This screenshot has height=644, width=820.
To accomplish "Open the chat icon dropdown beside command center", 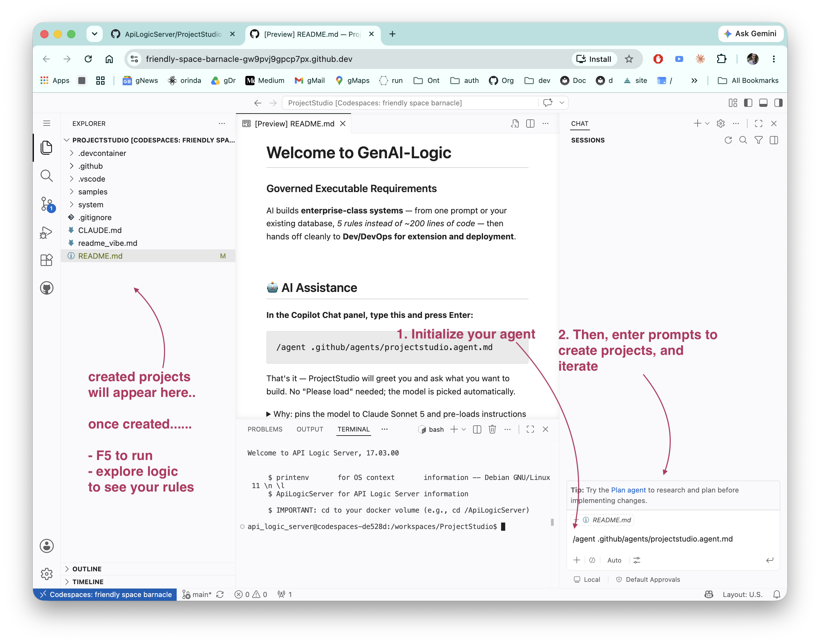I will point(562,102).
